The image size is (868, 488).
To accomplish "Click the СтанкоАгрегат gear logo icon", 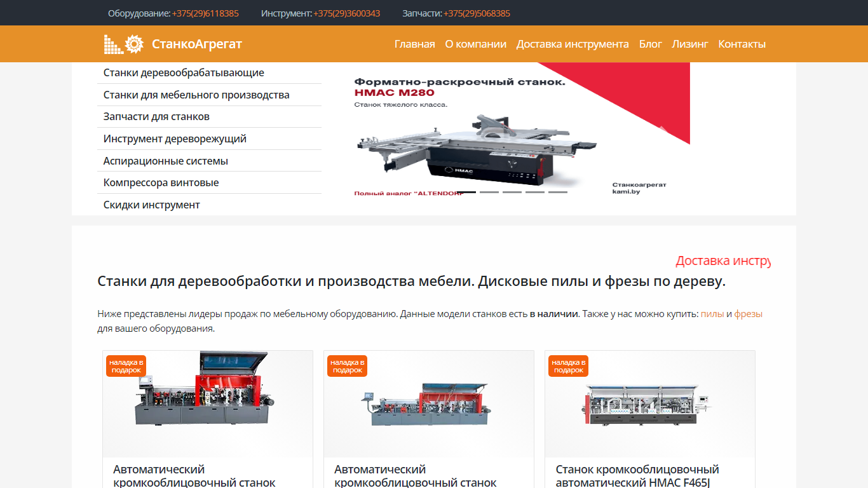I will click(x=124, y=44).
